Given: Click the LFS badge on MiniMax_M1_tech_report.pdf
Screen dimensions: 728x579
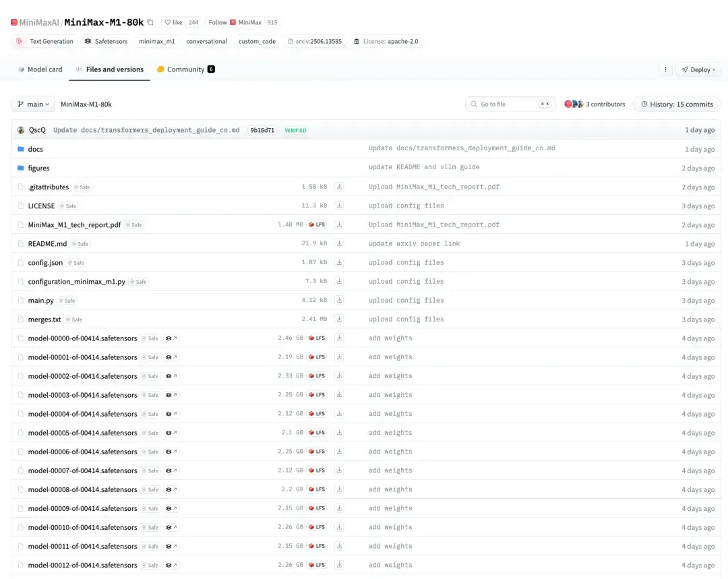Looking at the screenshot, I should (x=317, y=224).
